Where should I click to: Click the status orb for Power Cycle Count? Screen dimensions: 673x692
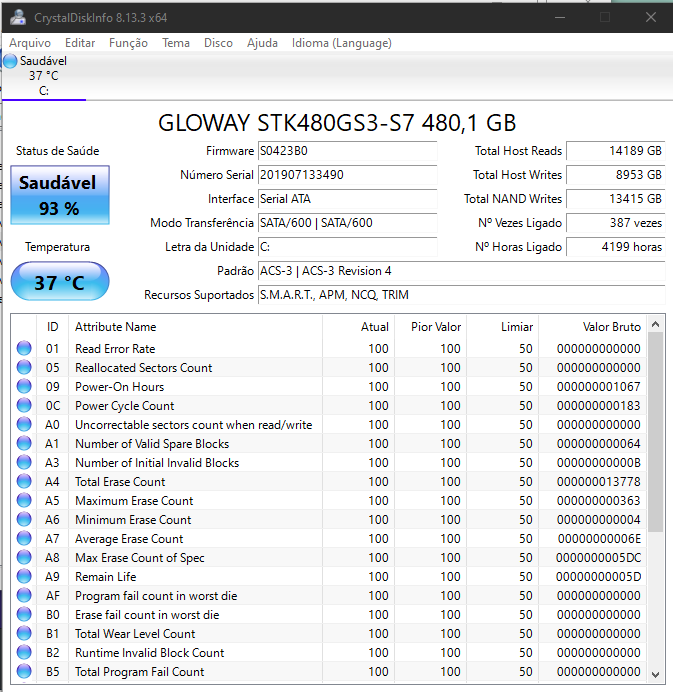pos(24,405)
